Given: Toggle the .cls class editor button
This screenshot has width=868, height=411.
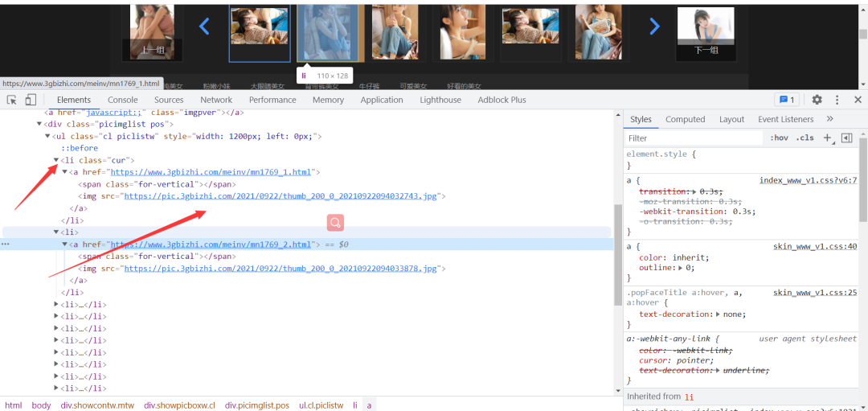Looking at the screenshot, I should click(805, 138).
